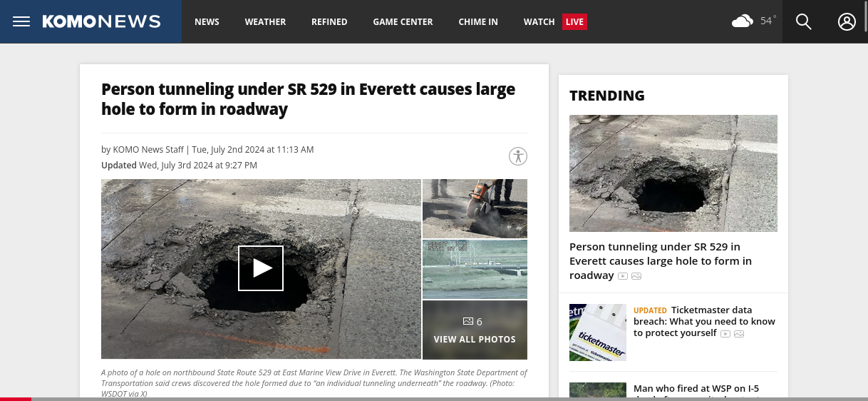Open trending sinkhole photo thumbnail
This screenshot has height=401, width=868.
[673, 173]
